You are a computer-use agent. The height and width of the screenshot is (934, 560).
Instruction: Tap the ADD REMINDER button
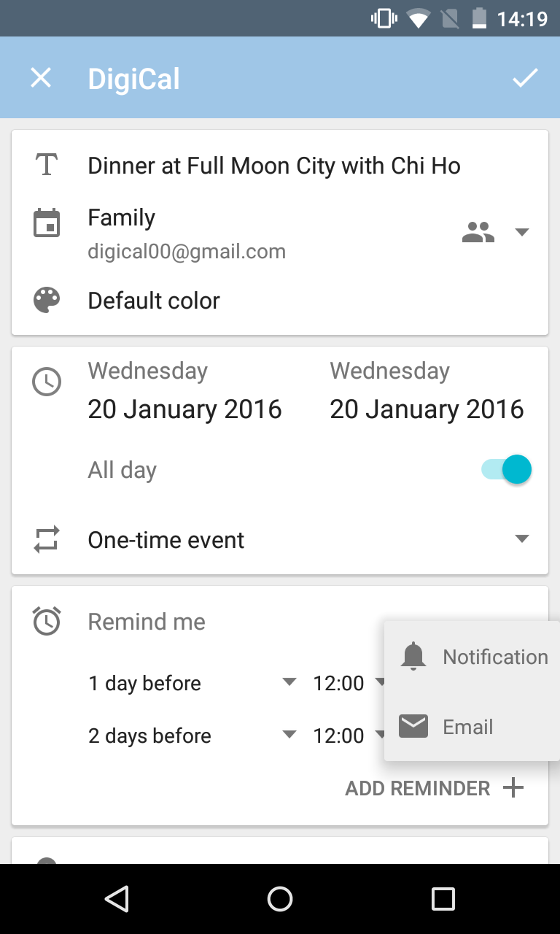(418, 788)
